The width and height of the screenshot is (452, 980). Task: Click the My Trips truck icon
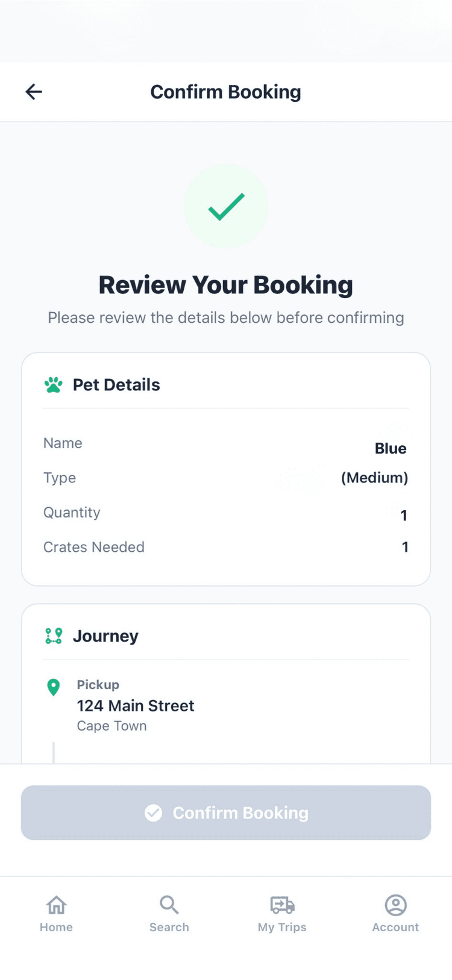[282, 905]
